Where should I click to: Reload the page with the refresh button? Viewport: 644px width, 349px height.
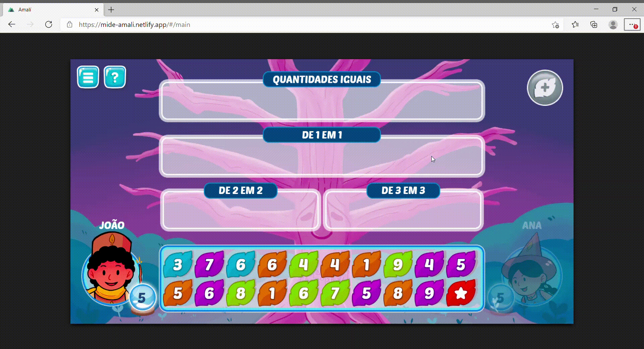click(49, 24)
